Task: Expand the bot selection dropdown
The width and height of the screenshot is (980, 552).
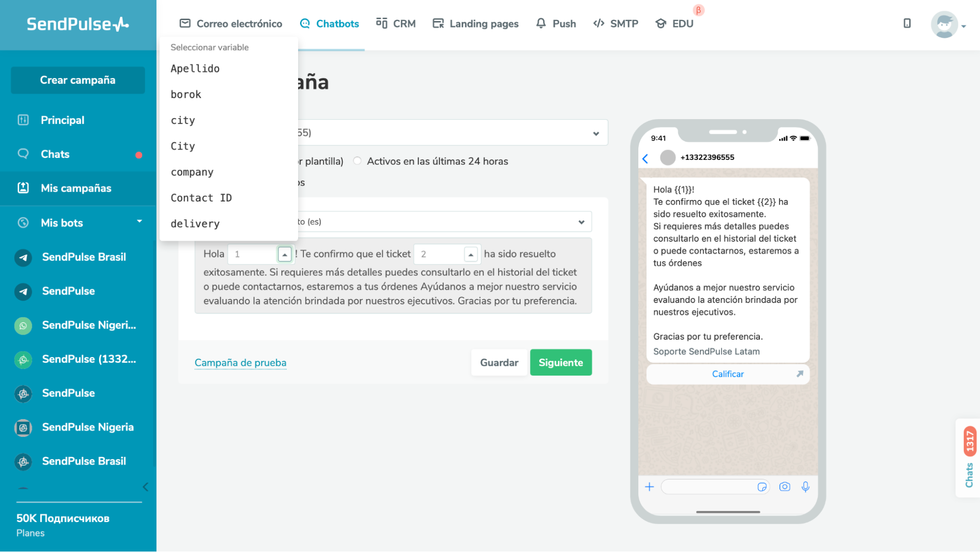Action: coord(596,133)
